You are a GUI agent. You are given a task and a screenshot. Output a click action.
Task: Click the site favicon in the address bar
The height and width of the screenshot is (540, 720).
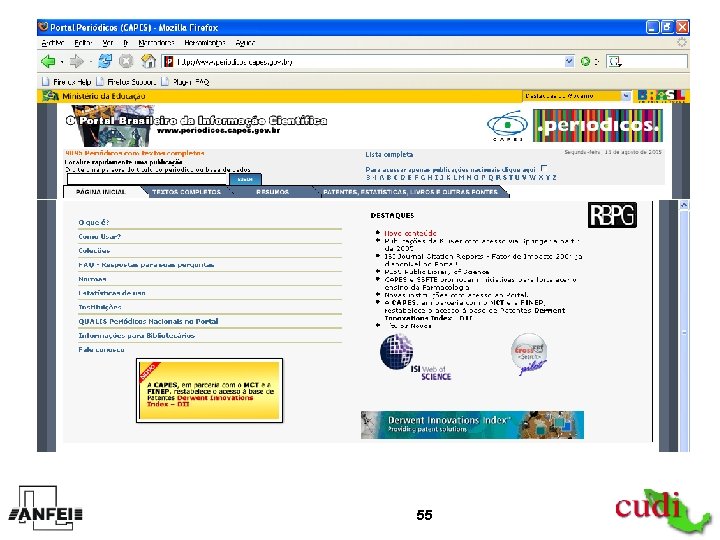[169, 62]
